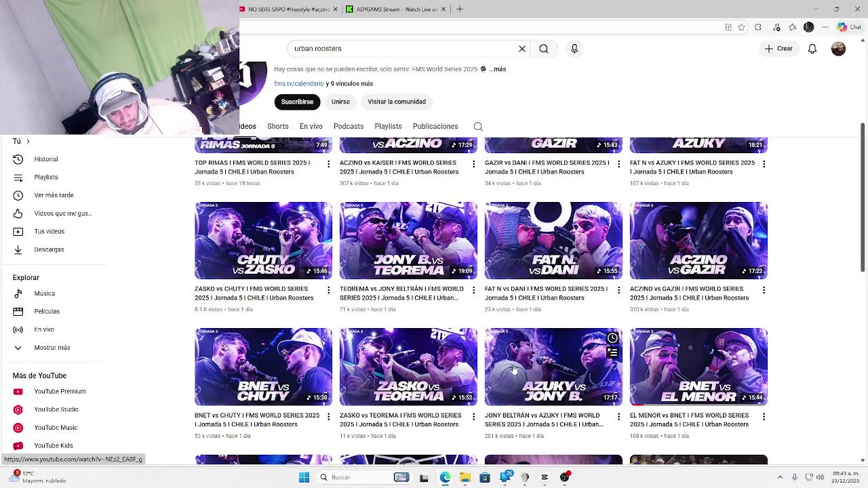This screenshot has width=868, height=488.
Task: Bookmark page with the star icon
Action: 742,27
